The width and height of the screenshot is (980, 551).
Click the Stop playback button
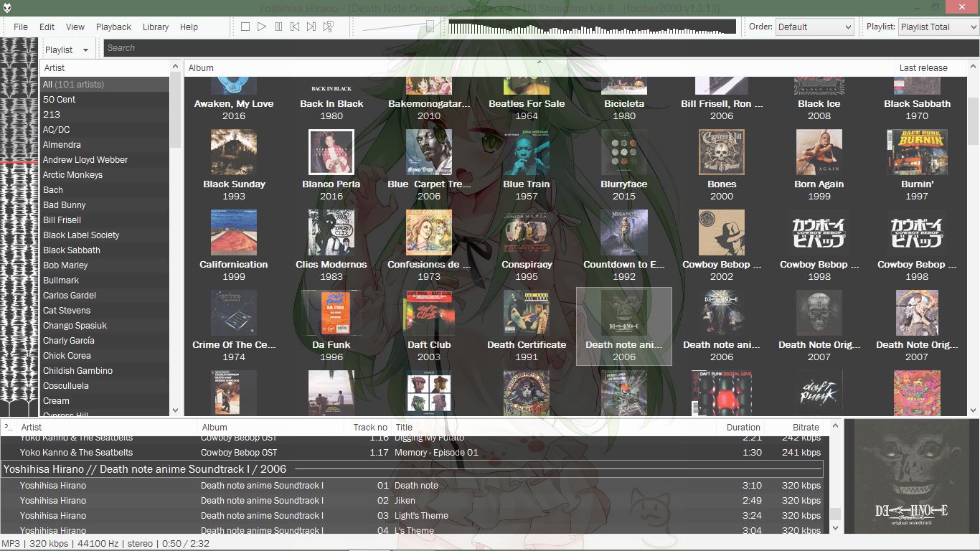tap(245, 27)
